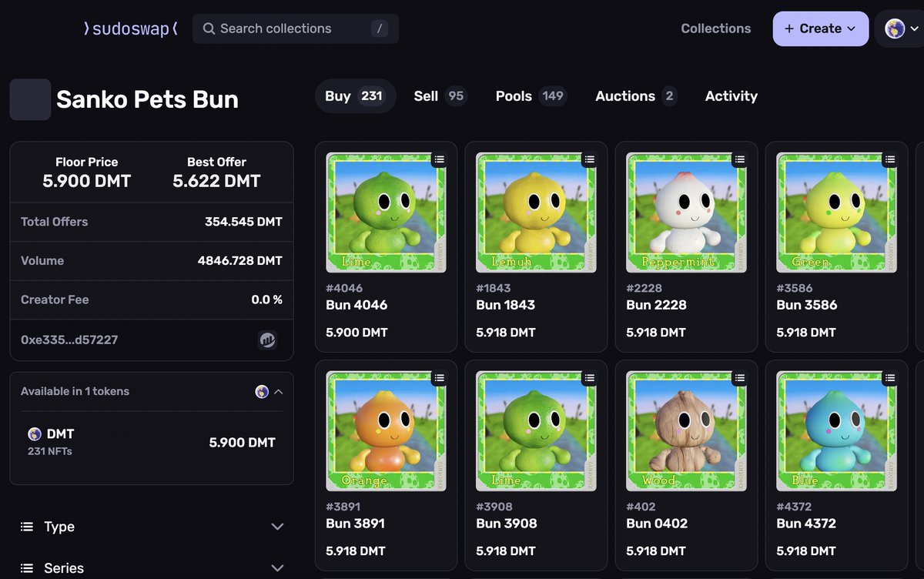
Task: Open the analytics chart icon beside the contract address
Action: pos(267,340)
